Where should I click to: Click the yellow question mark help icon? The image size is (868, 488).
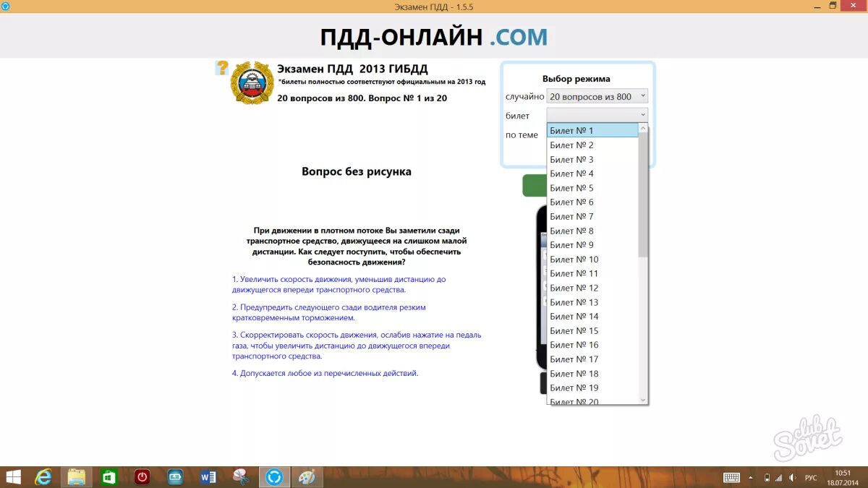point(222,68)
